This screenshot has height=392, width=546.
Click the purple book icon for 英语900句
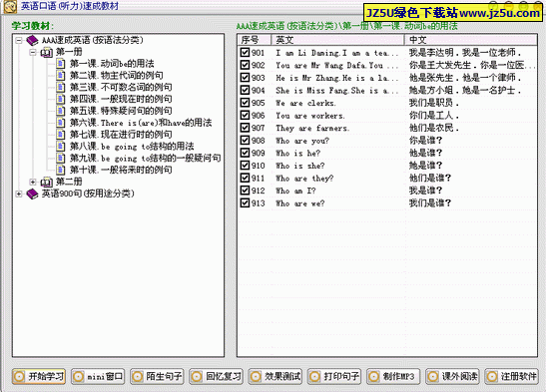tap(32, 194)
